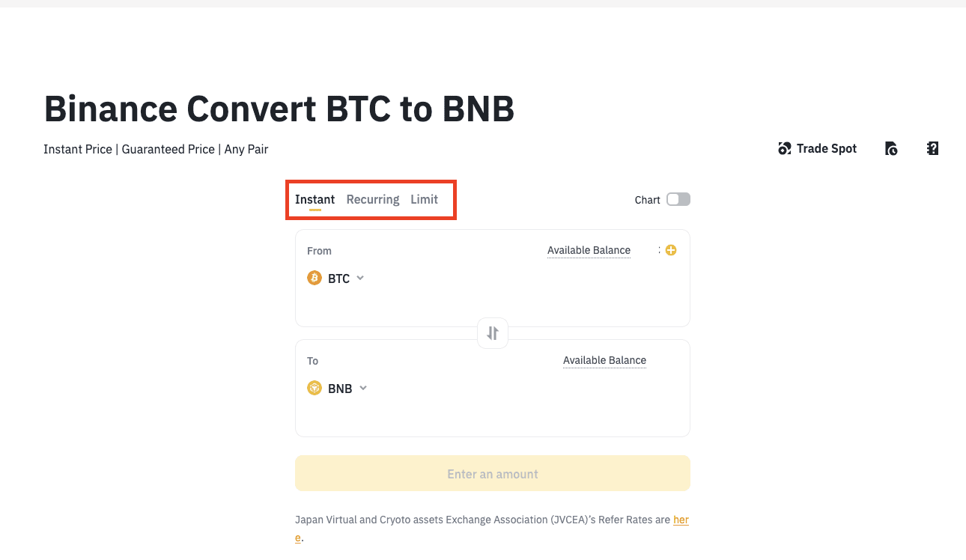Select the Instant tab

click(315, 199)
